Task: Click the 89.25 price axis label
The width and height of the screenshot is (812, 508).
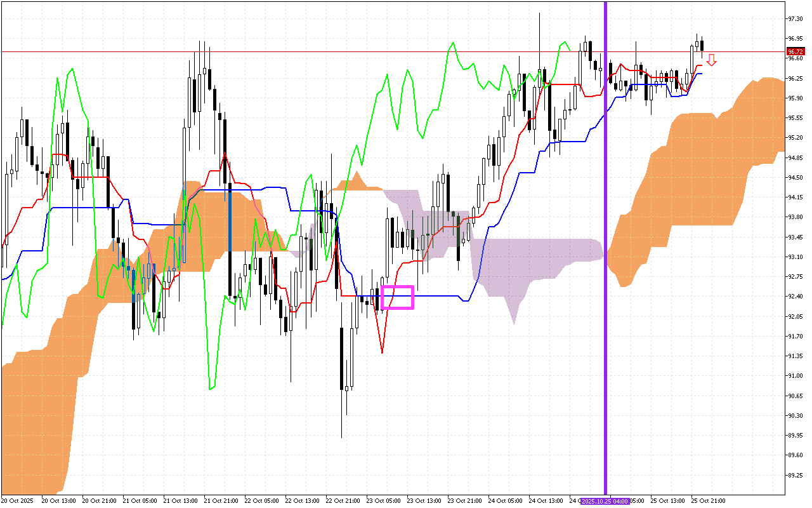Action: tap(794, 475)
